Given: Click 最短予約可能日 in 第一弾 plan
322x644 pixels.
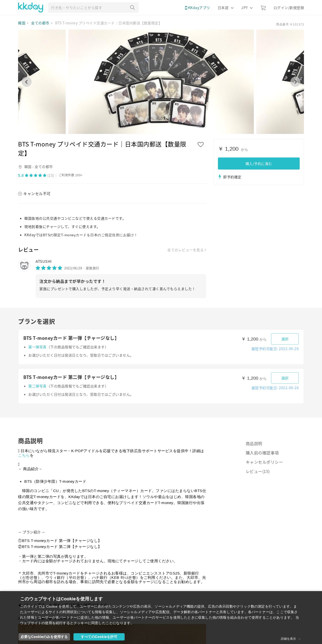Looking at the screenshot, I should point(275,349).
